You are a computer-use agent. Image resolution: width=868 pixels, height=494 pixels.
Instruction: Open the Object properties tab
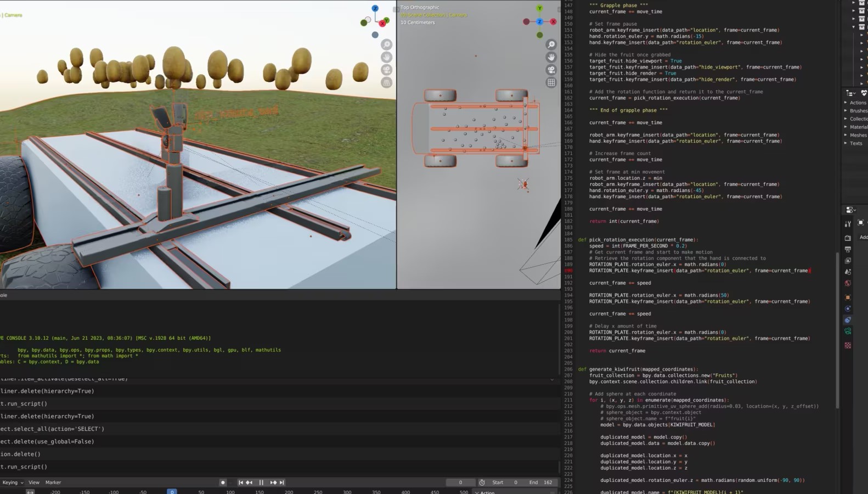848,297
